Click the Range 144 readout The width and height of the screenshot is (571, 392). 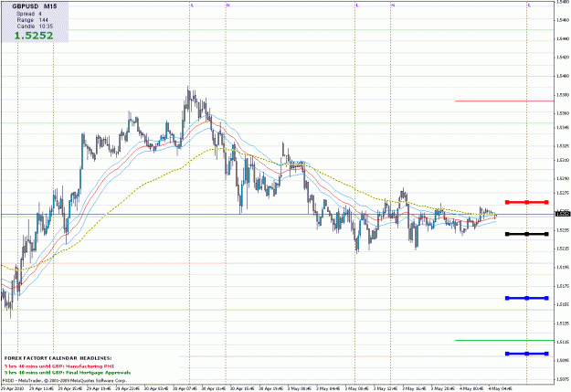[x=32, y=20]
